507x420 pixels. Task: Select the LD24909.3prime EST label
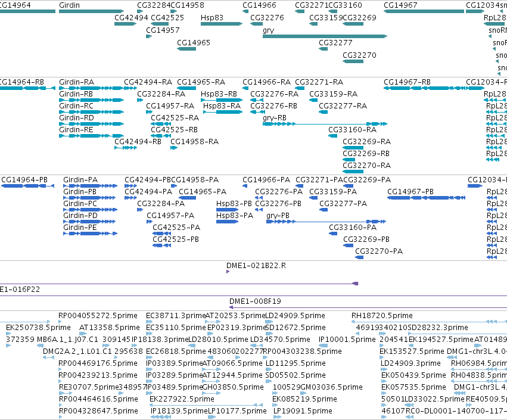(x=410, y=364)
